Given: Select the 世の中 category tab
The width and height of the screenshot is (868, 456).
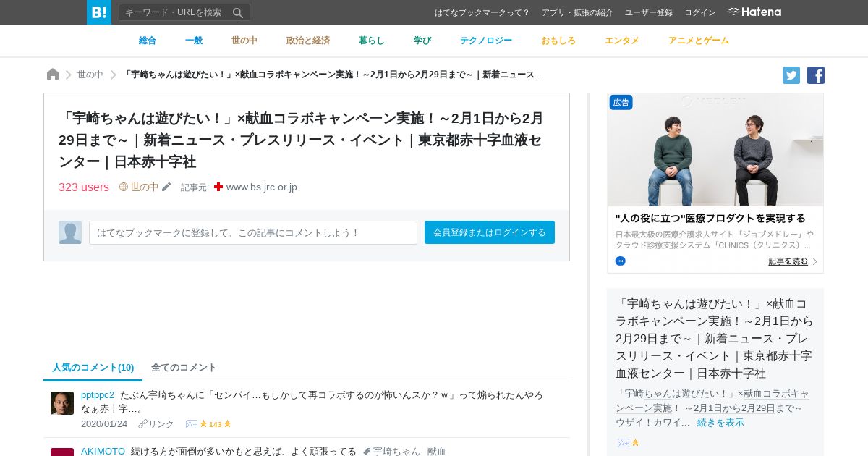Looking at the screenshot, I should point(244,41).
